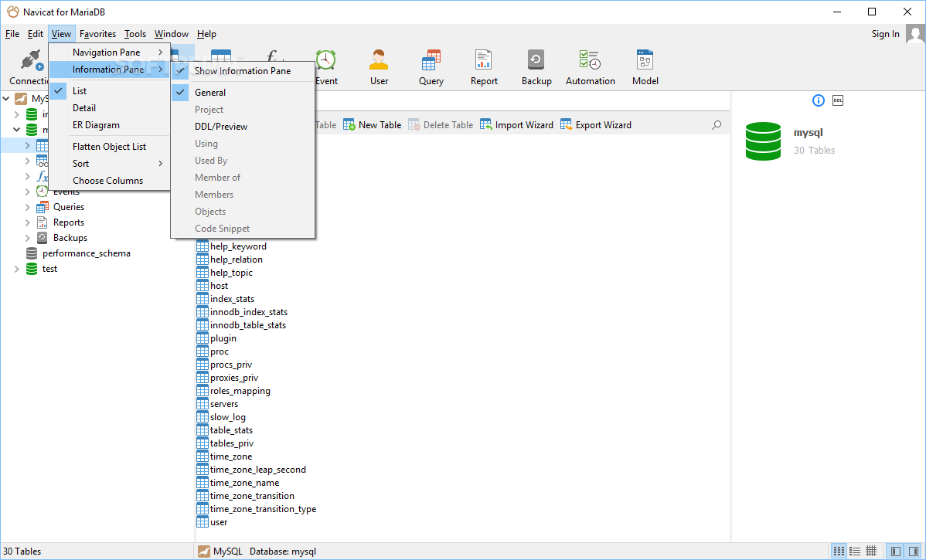Expand the Backups tree node
The width and height of the screenshot is (926, 560).
pyautogui.click(x=27, y=237)
